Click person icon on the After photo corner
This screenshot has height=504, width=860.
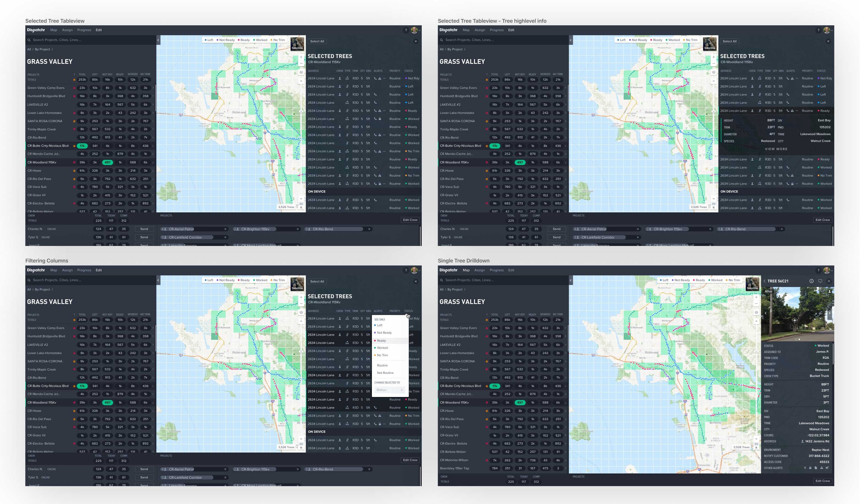(x=830, y=292)
